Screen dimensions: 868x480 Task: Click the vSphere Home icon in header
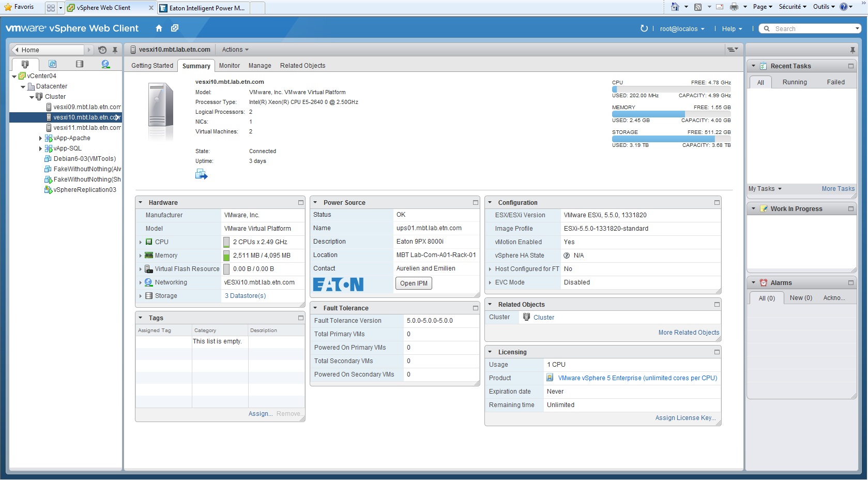tap(159, 28)
